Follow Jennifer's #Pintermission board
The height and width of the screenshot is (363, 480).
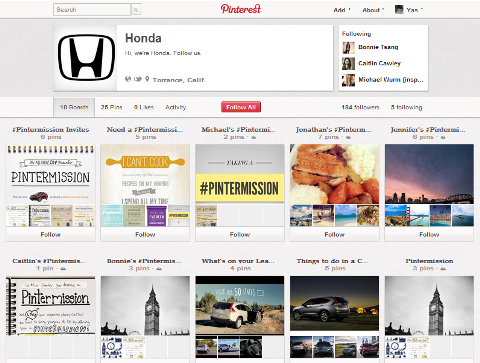(x=429, y=235)
